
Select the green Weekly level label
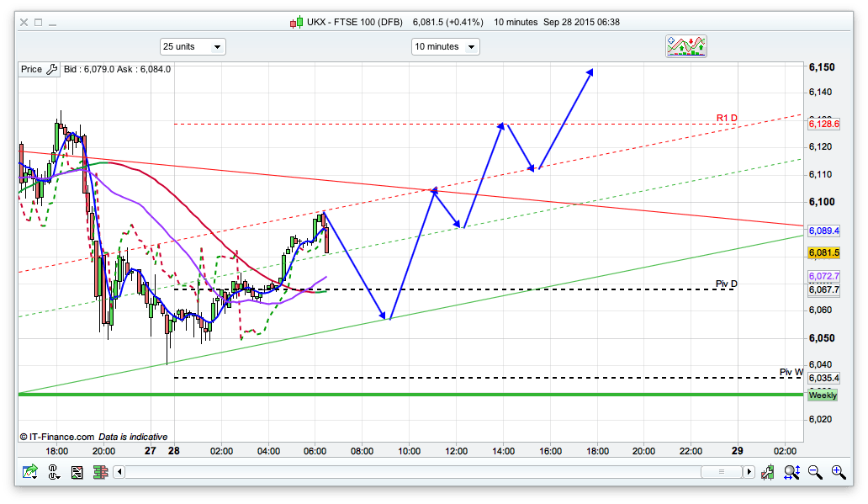click(823, 395)
